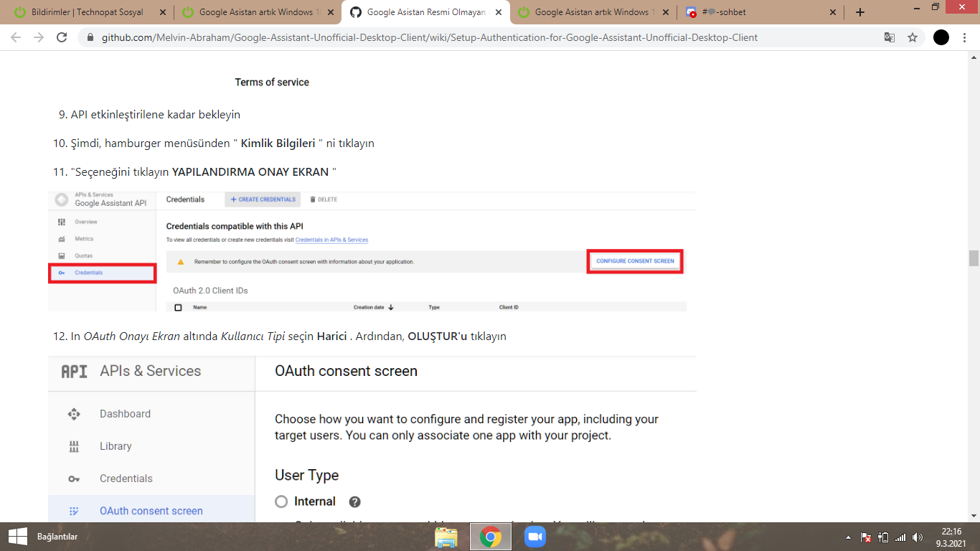Open the network signal icon

point(900,537)
